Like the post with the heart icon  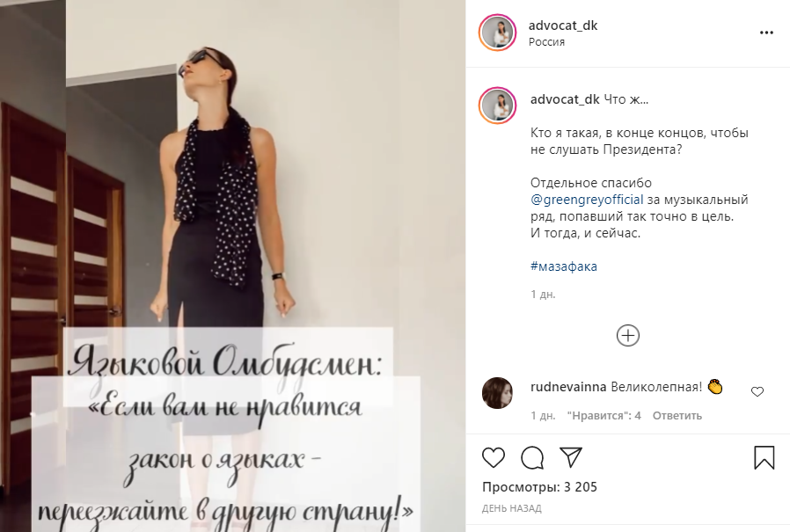(494, 458)
